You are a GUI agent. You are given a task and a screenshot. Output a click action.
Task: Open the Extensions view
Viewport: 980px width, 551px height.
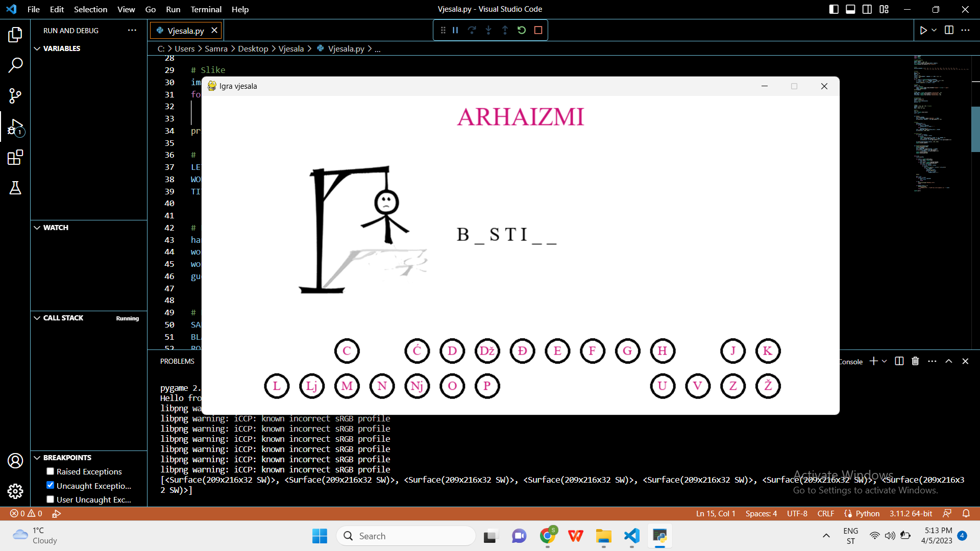[x=15, y=157]
